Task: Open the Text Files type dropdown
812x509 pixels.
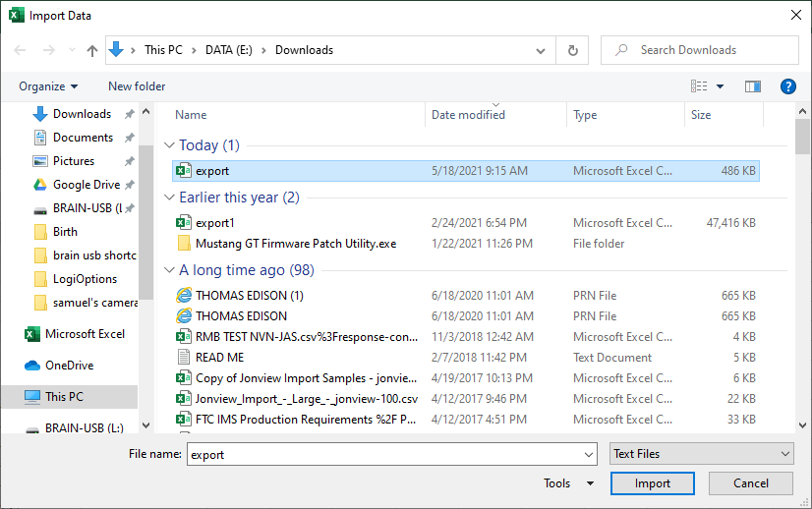Action: point(700,454)
